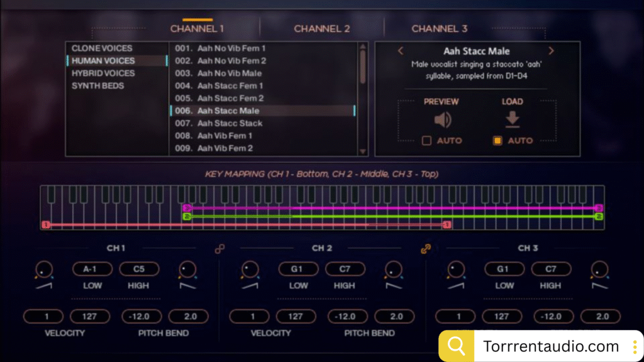Viewport: 644px width, 362px height.
Task: Click the CH 2 pitch bend -12.0 field
Action: coord(348,317)
